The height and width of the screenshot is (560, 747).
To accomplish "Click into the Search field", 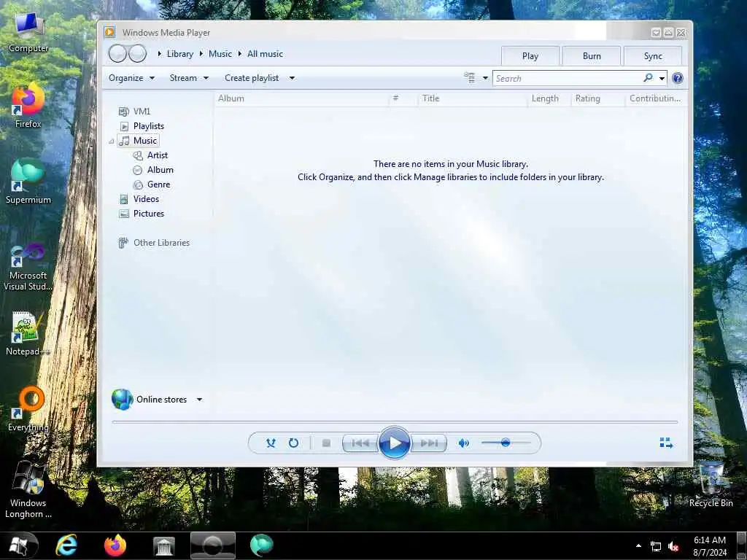I will [568, 78].
